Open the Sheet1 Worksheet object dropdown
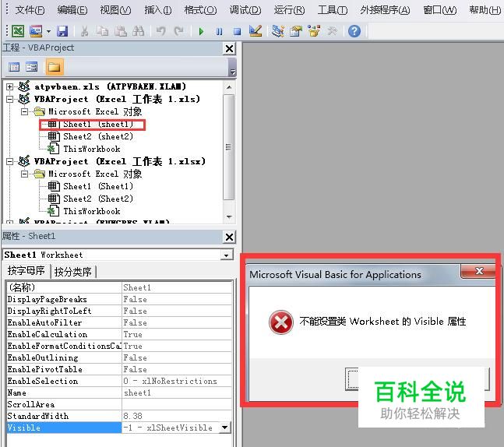 [226, 255]
